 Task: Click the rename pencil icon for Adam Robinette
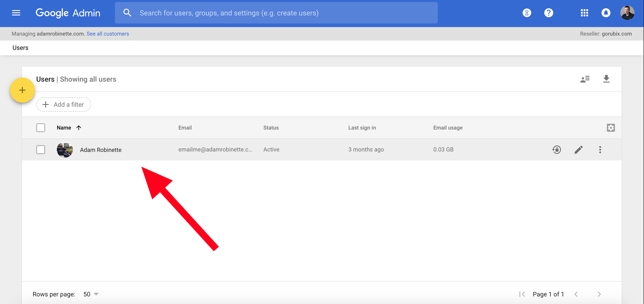coord(578,150)
